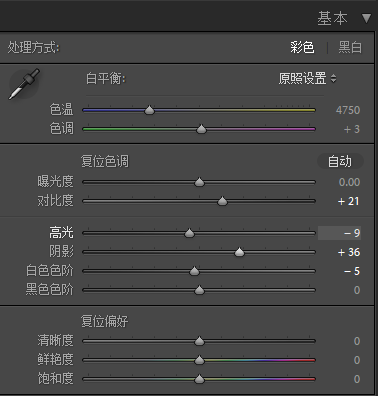Screen dimensions: 378x396
Task: Open the 原照设置 white balance dropdown
Action: 307,79
